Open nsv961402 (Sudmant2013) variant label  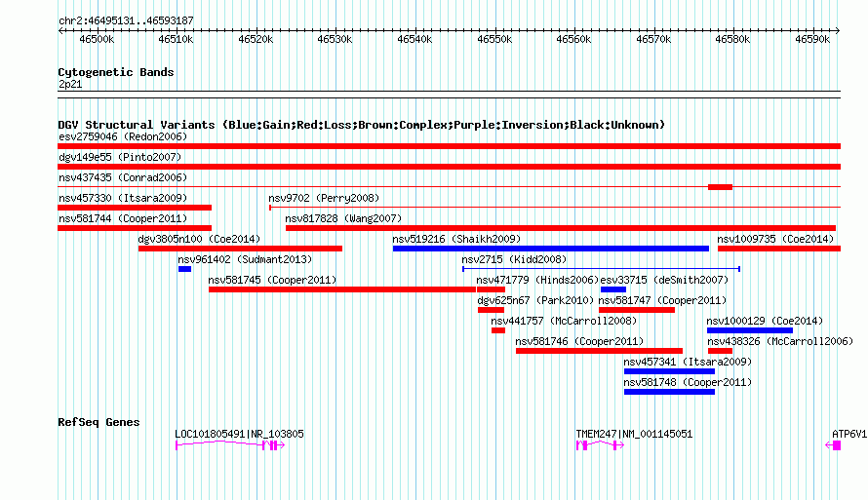pos(245,259)
